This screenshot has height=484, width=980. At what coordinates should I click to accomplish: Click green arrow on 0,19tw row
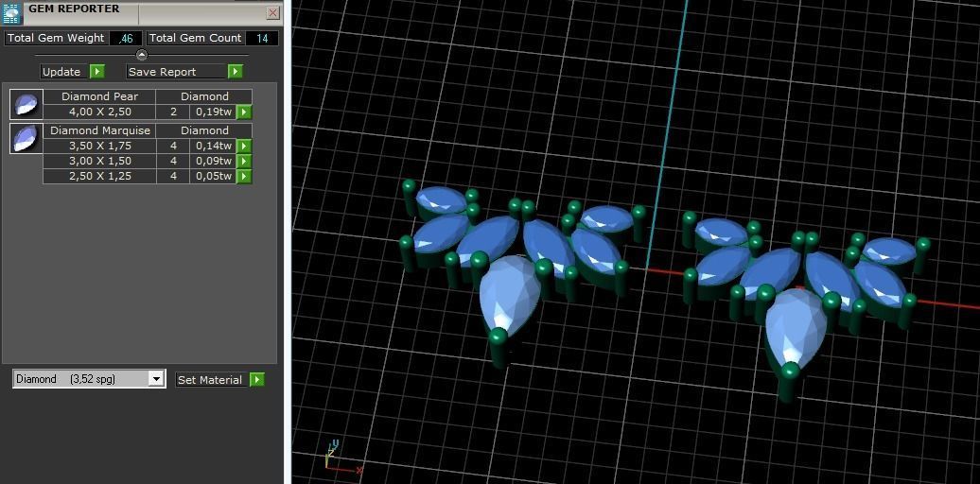coord(244,112)
